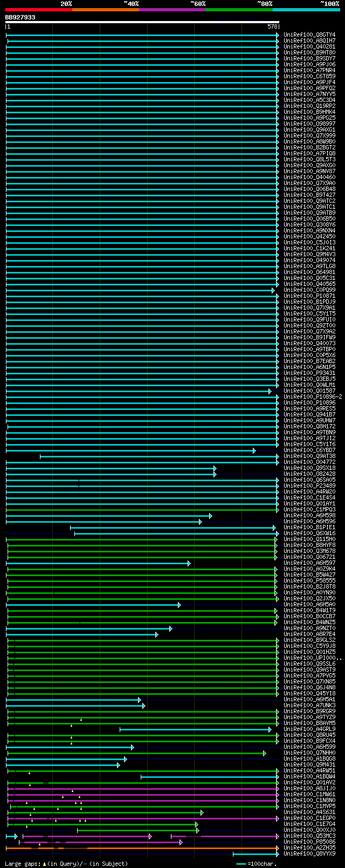This screenshot has height=868, width=345.
Task: Open hit UniRef100_C0PQ99
Action: click(309, 290)
